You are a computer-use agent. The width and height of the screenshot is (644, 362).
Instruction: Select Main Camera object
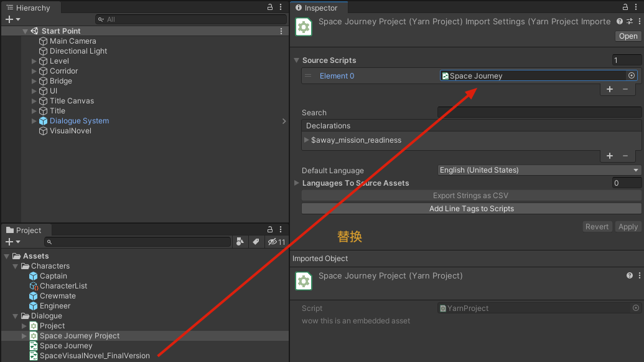click(73, 41)
